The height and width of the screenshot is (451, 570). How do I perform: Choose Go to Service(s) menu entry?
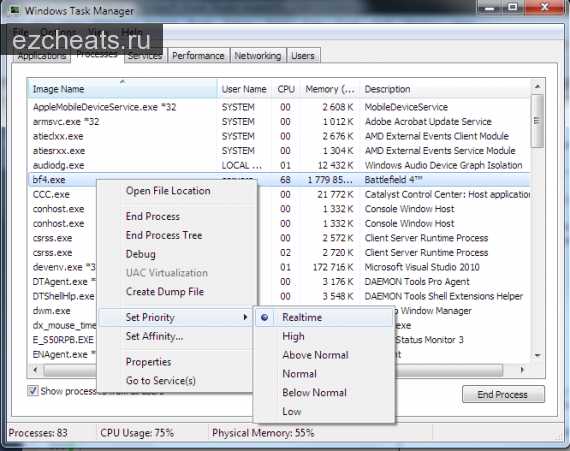[161, 380]
